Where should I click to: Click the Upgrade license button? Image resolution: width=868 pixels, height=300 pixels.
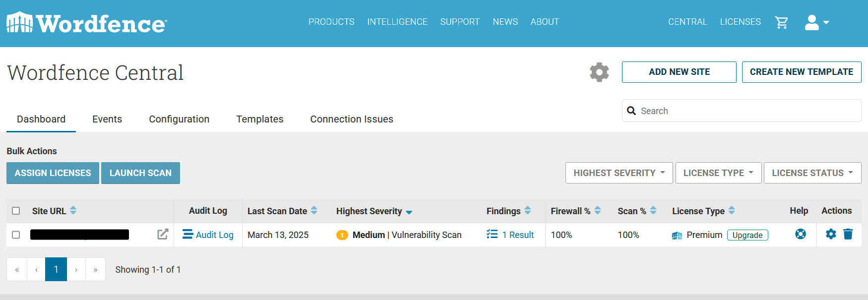(747, 235)
